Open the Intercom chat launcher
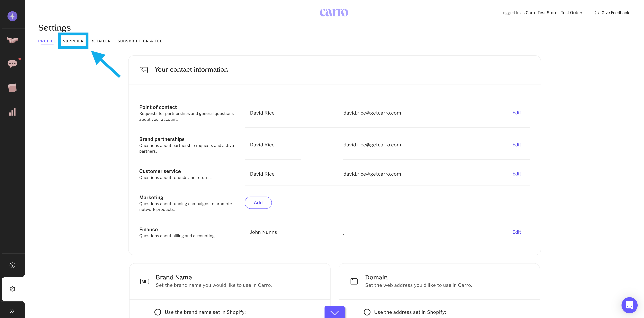Image resolution: width=644 pixels, height=318 pixels. (x=629, y=305)
